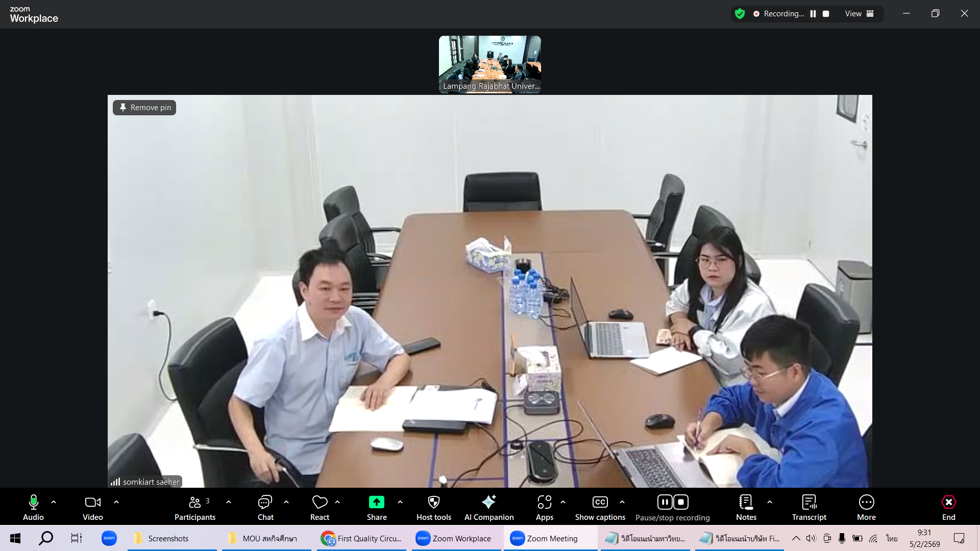Toggle Show captions CC button

600,503
